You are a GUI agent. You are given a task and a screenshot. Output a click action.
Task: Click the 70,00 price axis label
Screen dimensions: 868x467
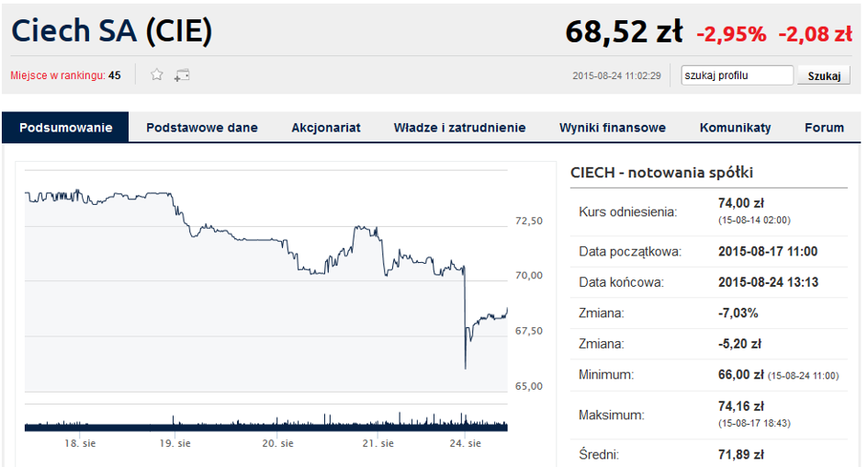[529, 275]
